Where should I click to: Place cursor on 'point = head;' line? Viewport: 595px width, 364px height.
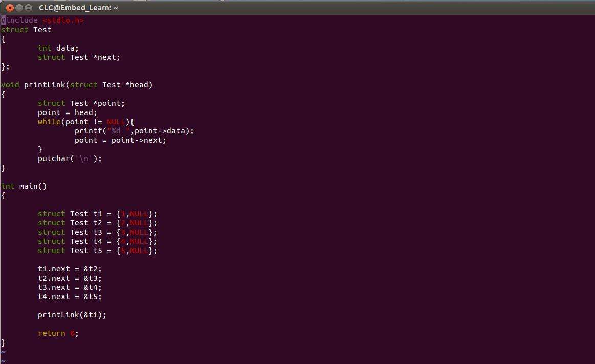coord(67,112)
